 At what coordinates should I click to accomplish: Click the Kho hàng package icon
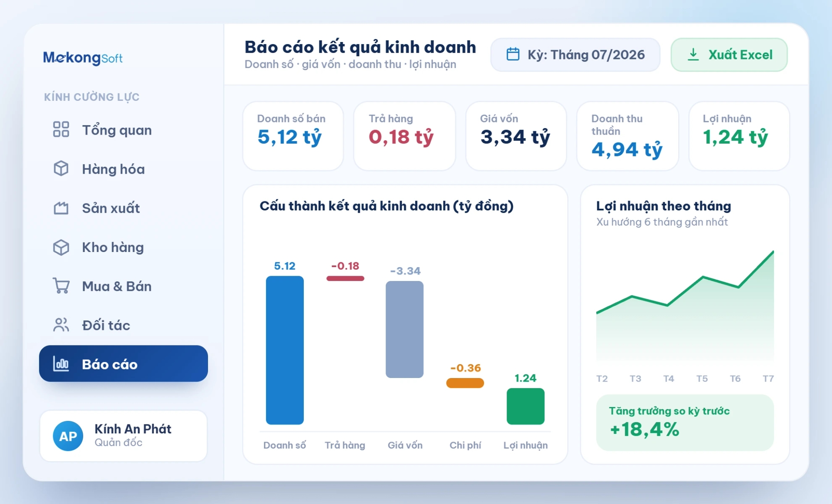61,247
